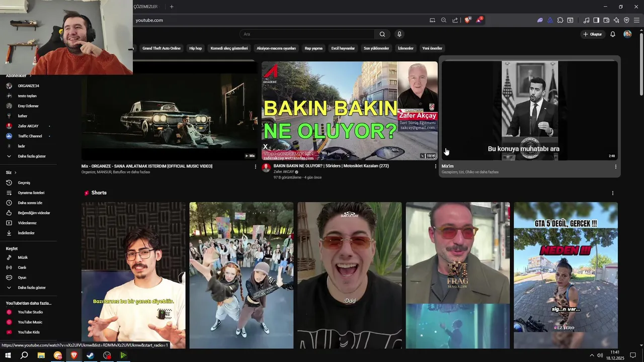Image resolution: width=644 pixels, height=362 pixels.
Task: Open the ORGANIZE Mix video thumbnail
Action: pyautogui.click(x=170, y=111)
